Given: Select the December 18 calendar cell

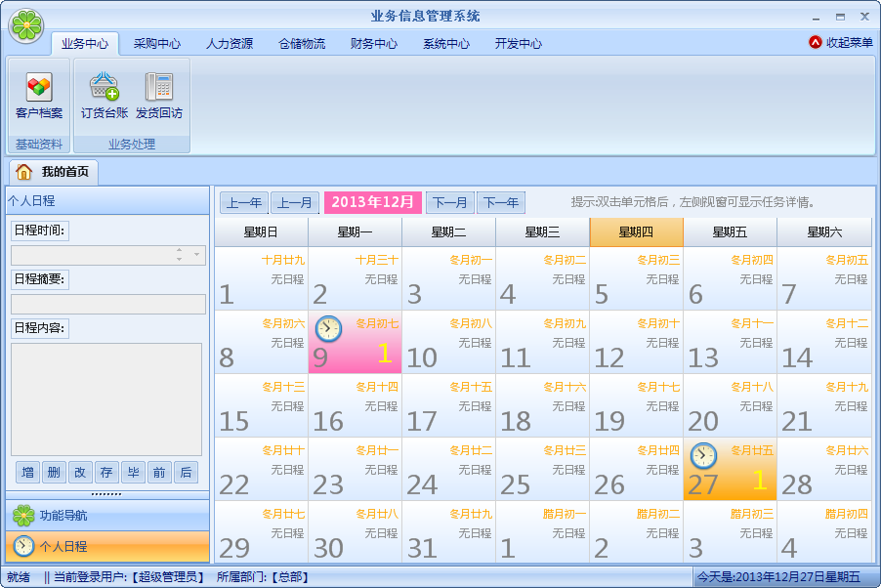Looking at the screenshot, I should (x=542, y=405).
